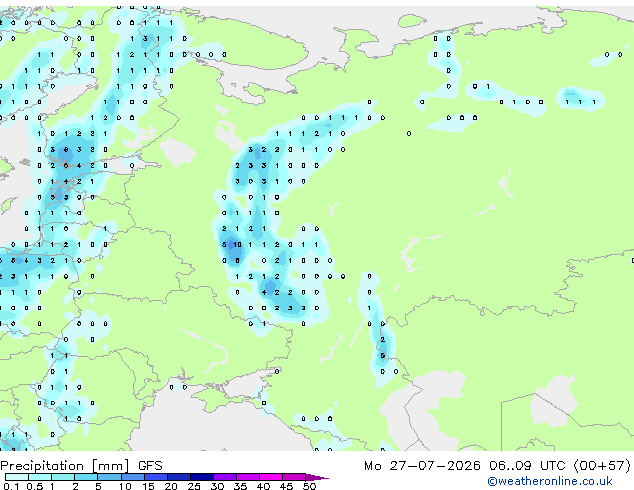This screenshot has width=634, height=490.
Task: Click the '10' precipitation value on the map
Action: tap(237, 245)
